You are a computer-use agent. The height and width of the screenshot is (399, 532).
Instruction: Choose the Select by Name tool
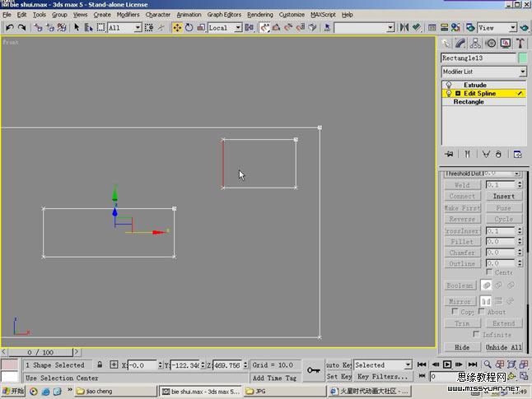(89, 27)
